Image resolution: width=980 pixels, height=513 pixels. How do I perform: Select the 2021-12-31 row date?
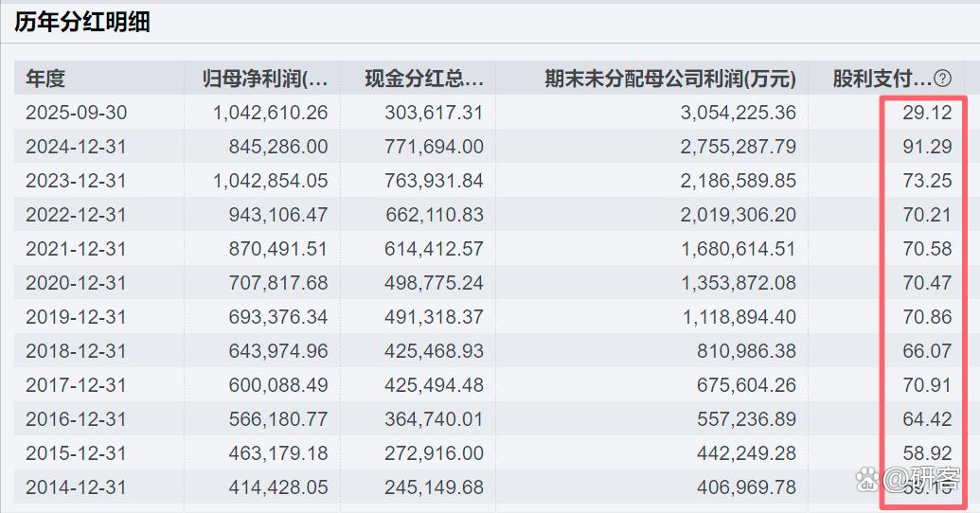coord(76,249)
